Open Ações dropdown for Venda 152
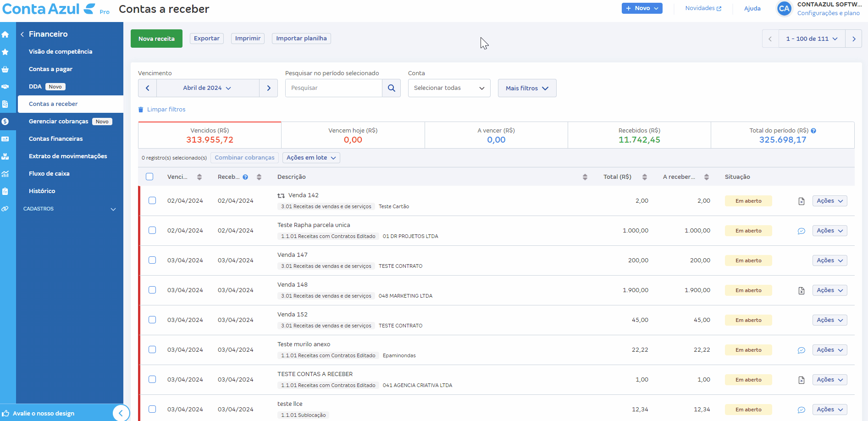868x421 pixels. pos(830,320)
